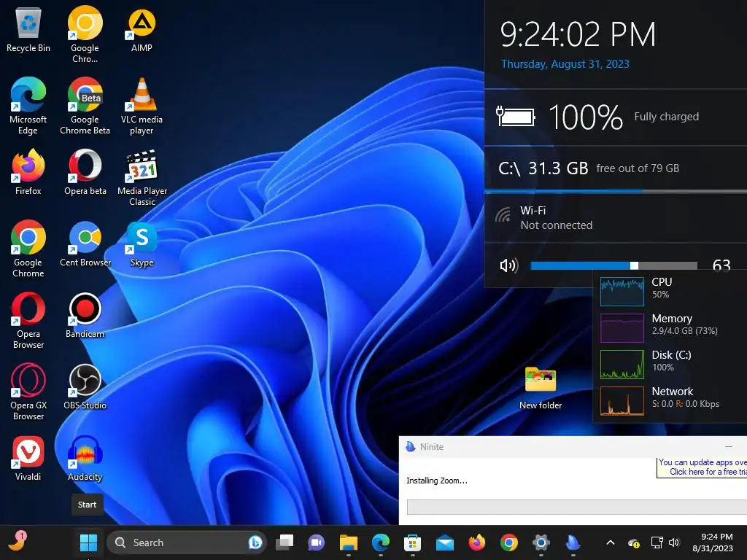Switch to Microsoft Edge in taskbar
Viewport: 747px width, 560px height.
pyautogui.click(x=380, y=542)
